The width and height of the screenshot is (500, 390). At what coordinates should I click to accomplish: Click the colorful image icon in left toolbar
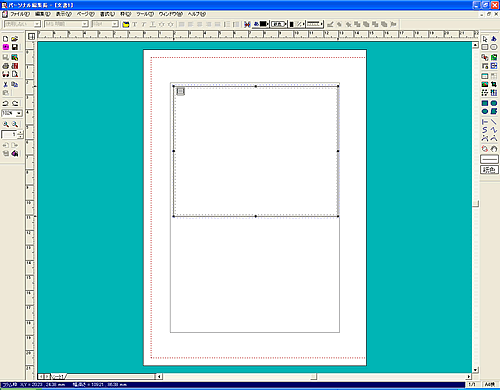pyautogui.click(x=15, y=58)
